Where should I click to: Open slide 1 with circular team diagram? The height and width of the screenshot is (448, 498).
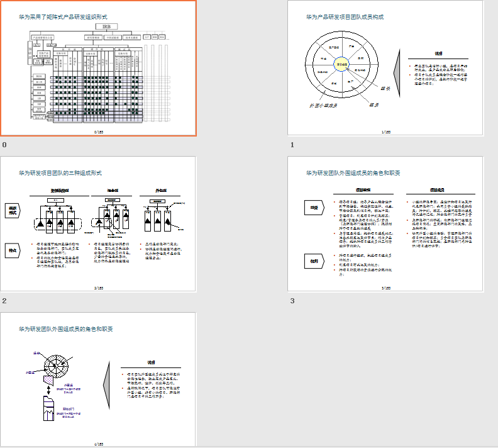point(385,68)
